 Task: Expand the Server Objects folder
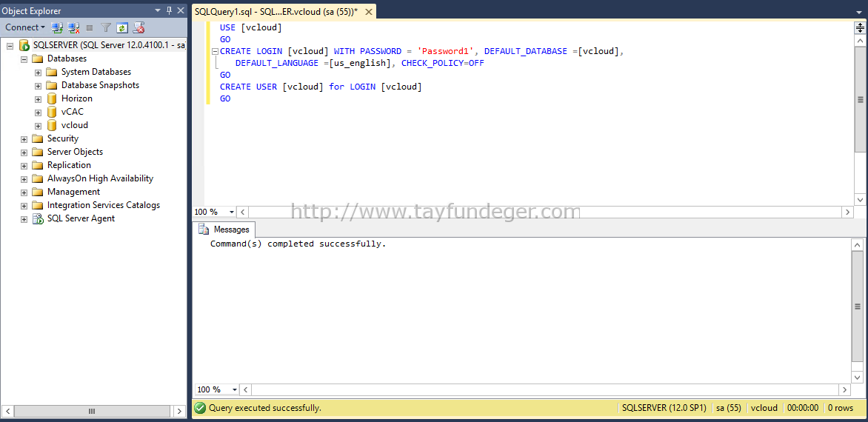(x=24, y=152)
